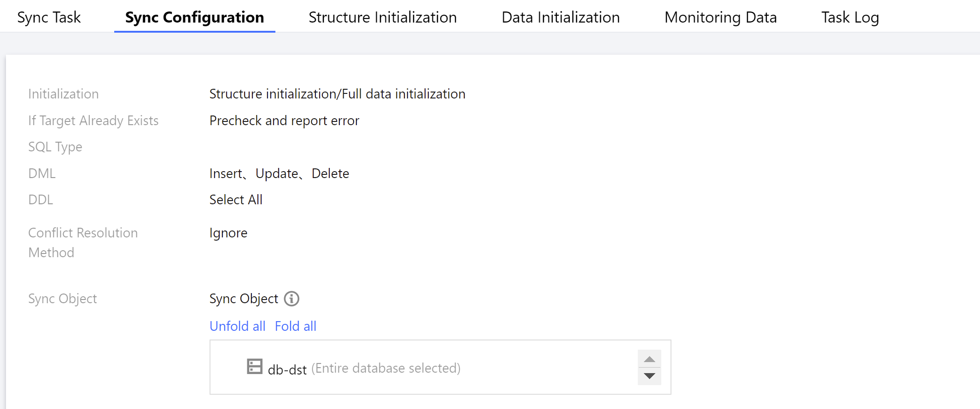Viewport: 980px width, 409px height.
Task: Switch to Structure Initialization tab
Action: click(382, 17)
